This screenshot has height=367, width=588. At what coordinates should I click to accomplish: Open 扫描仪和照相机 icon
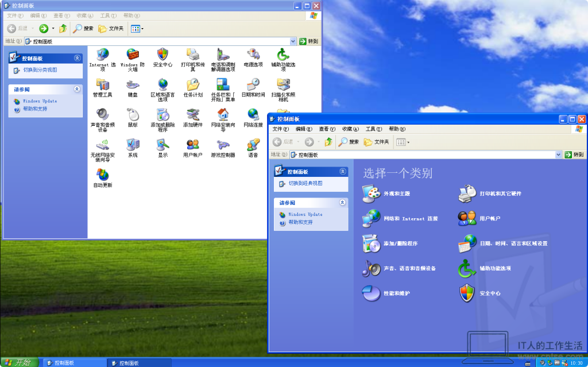(283, 90)
